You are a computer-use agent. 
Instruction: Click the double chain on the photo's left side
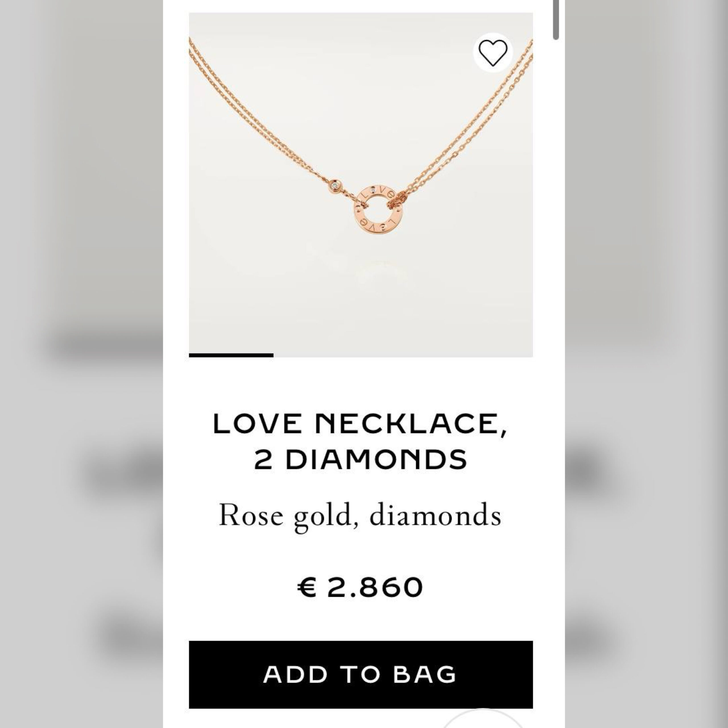tap(256, 113)
